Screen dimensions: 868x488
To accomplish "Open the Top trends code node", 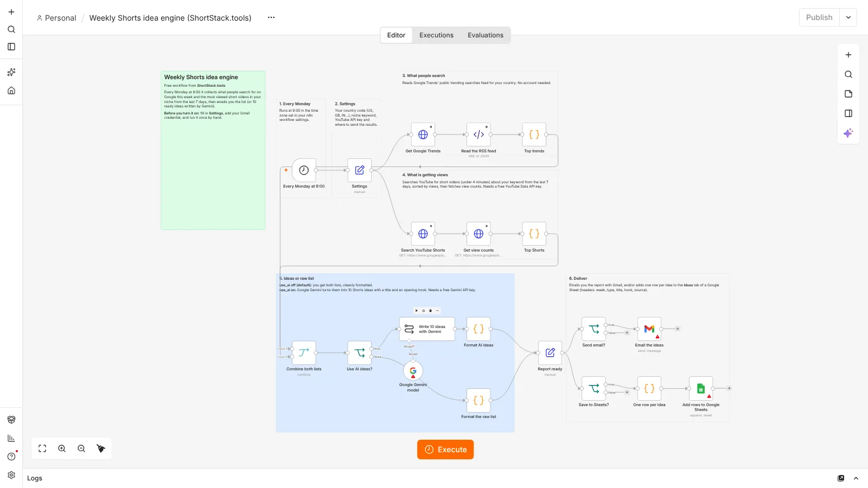I will (534, 134).
